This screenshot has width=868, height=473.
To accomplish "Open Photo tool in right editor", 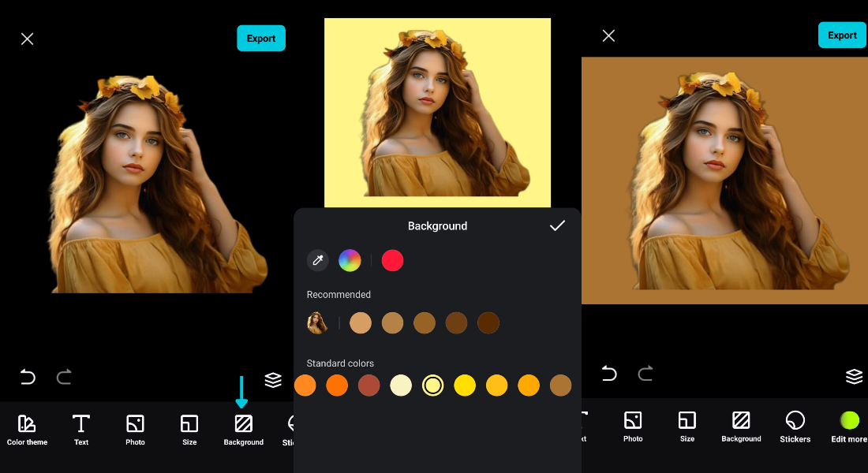I will (633, 426).
